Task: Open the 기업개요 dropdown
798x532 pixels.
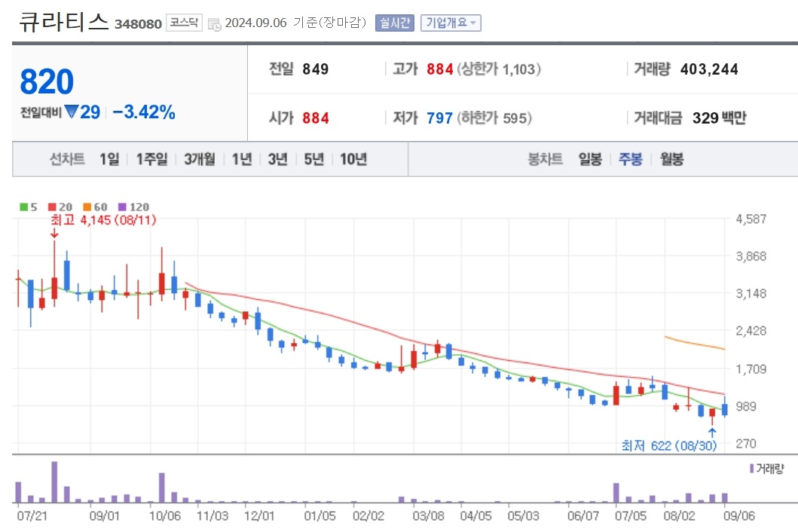Action: pos(451,23)
